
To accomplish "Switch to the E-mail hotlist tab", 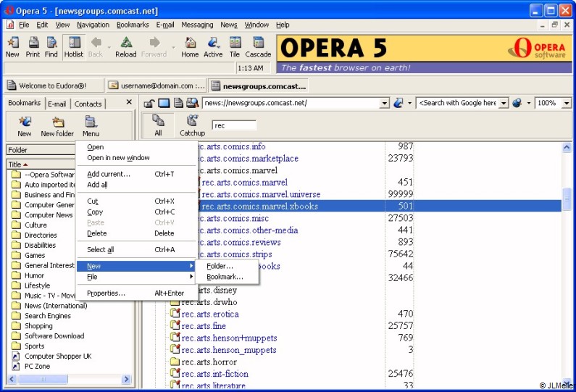I will tap(57, 104).
